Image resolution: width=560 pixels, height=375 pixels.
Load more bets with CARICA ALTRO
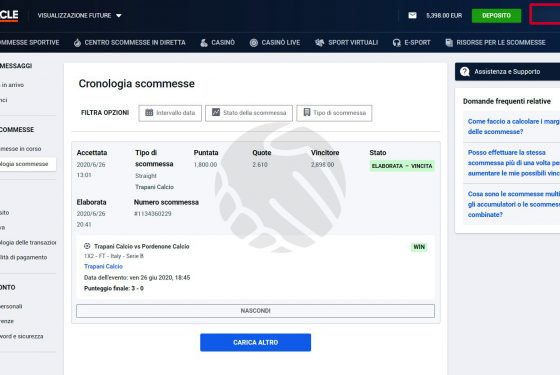pyautogui.click(x=255, y=342)
